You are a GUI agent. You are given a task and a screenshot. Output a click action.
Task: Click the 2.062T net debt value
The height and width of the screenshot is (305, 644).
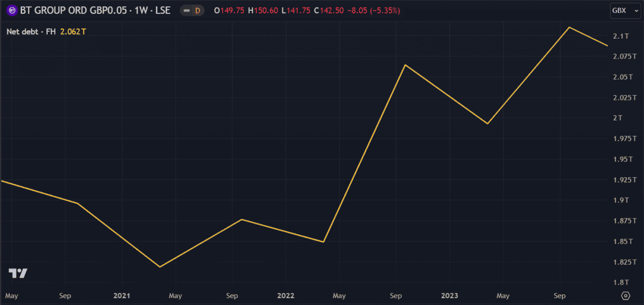coord(73,32)
